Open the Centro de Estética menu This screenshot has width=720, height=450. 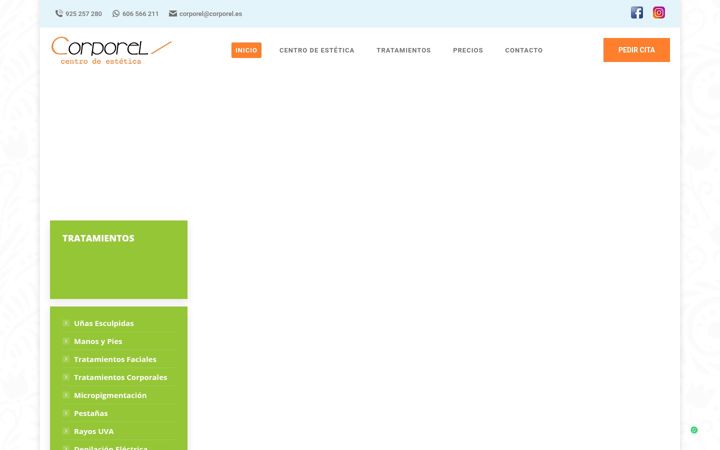tap(317, 51)
